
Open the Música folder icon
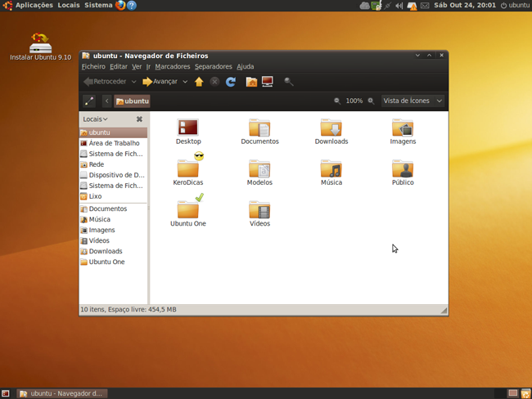coord(331,173)
